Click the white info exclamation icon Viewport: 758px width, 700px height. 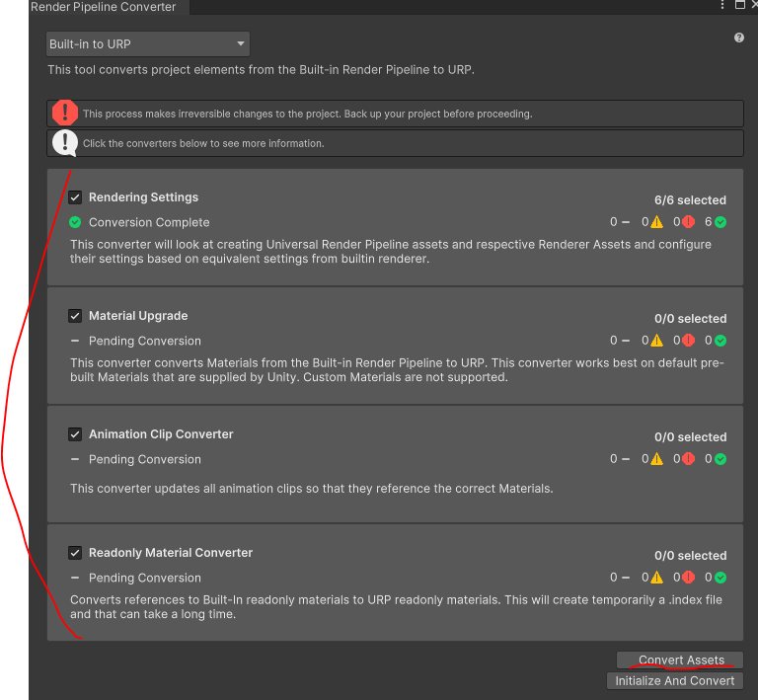click(65, 142)
